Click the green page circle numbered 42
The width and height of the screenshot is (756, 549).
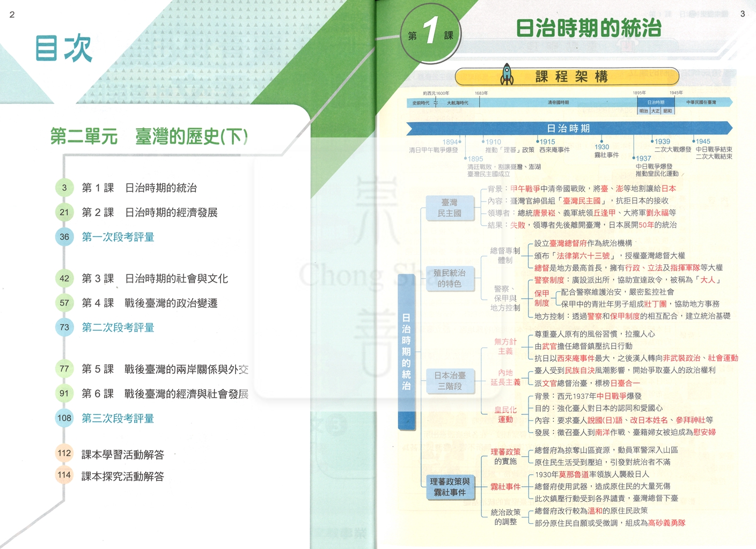pyautogui.click(x=64, y=278)
